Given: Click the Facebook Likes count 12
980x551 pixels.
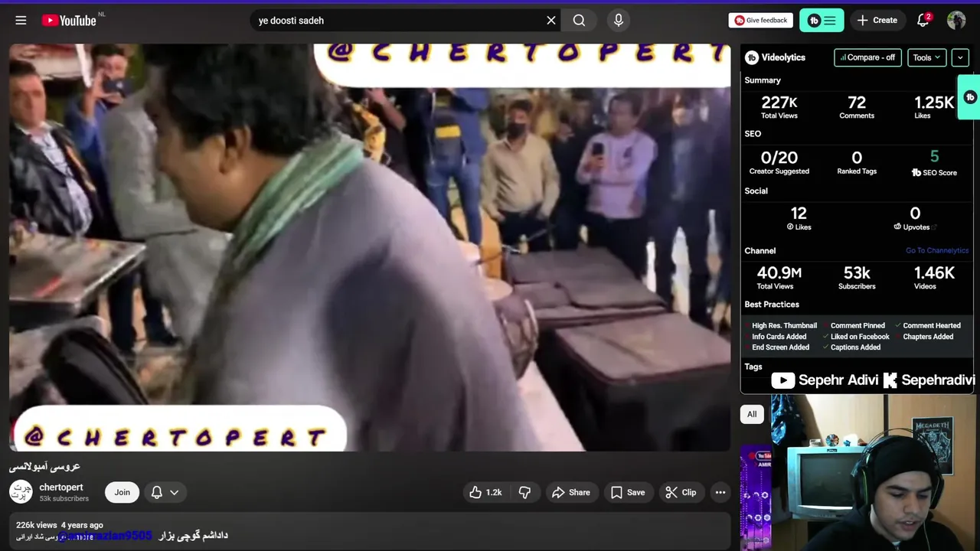Looking at the screenshot, I should [x=799, y=214].
